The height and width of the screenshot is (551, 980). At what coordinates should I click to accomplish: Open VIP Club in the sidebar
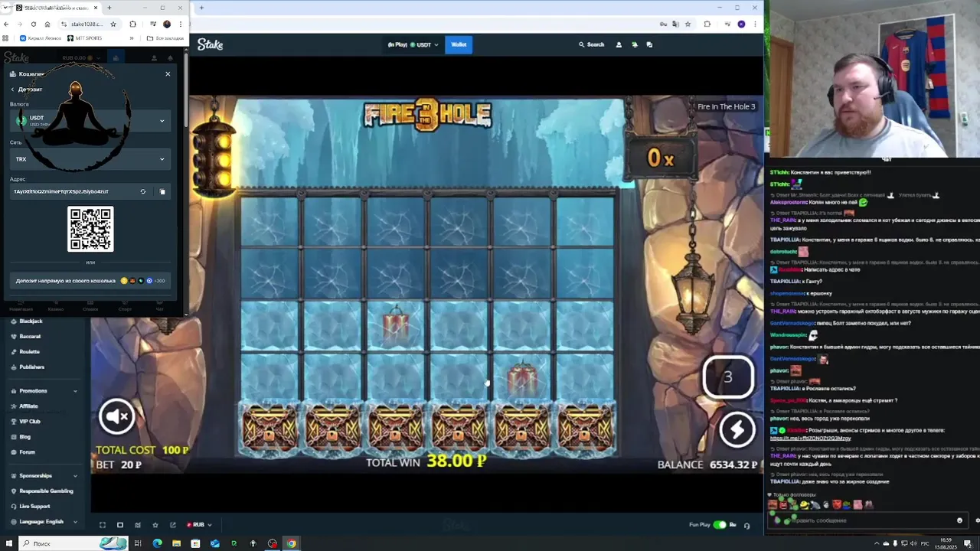29,422
